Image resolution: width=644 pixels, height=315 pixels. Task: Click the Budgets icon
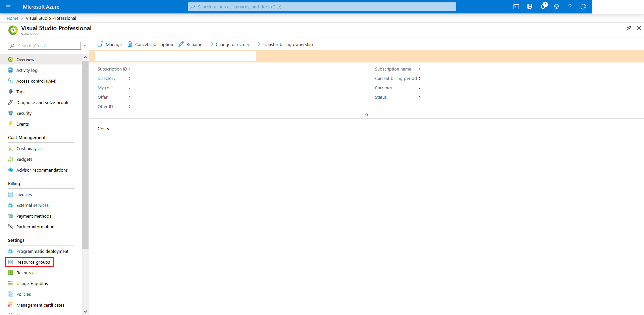coord(11,159)
